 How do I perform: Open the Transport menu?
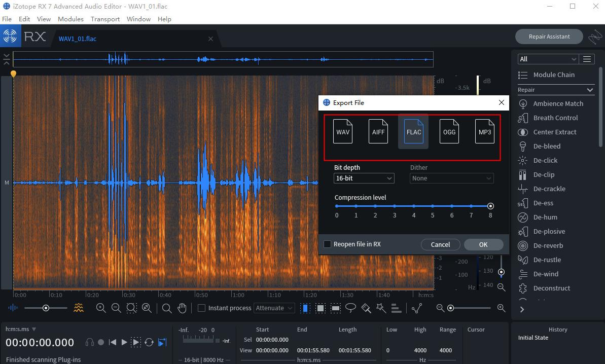coord(105,19)
